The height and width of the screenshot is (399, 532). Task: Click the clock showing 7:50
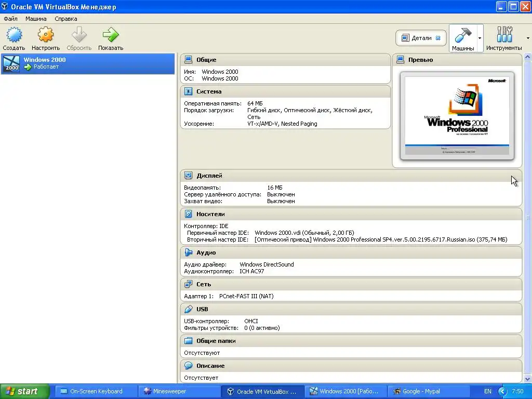[x=517, y=391]
